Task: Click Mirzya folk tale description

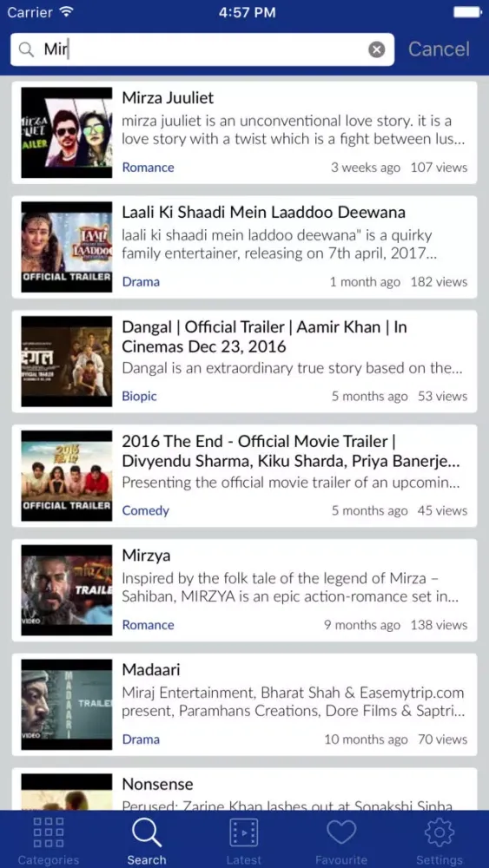Action: pyautogui.click(x=290, y=589)
